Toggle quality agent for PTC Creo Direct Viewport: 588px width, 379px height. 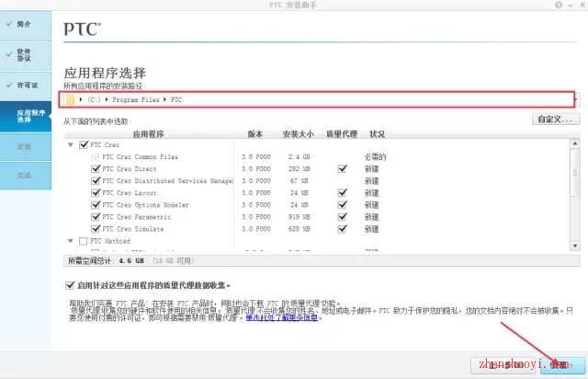[x=342, y=168]
